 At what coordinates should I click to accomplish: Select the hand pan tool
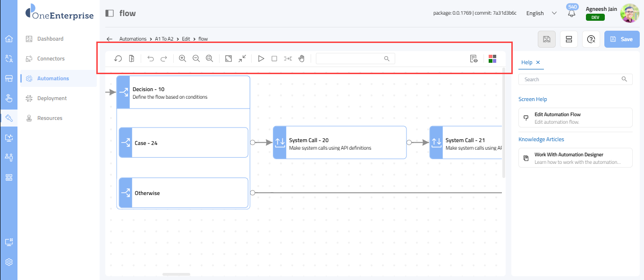click(x=301, y=59)
